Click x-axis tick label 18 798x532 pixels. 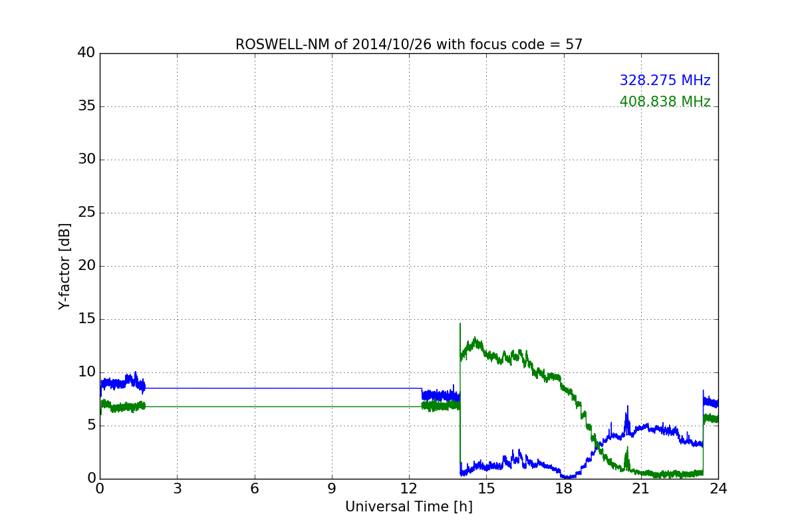(563, 489)
